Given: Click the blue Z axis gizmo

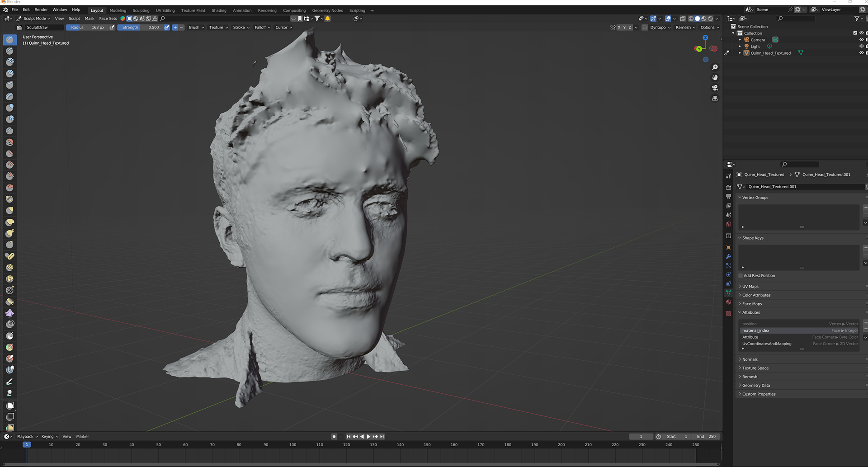Looking at the screenshot, I should (705, 38).
